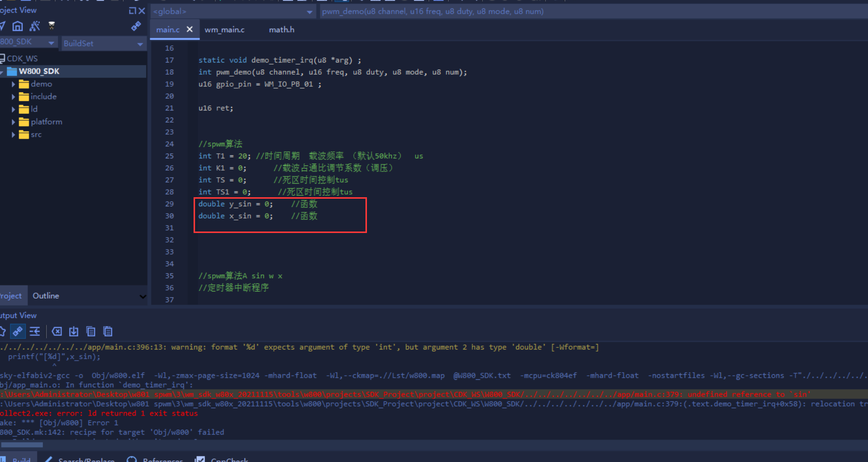
Task: Place cursor on 'int K1 = 0;' line
Action: coord(222,168)
